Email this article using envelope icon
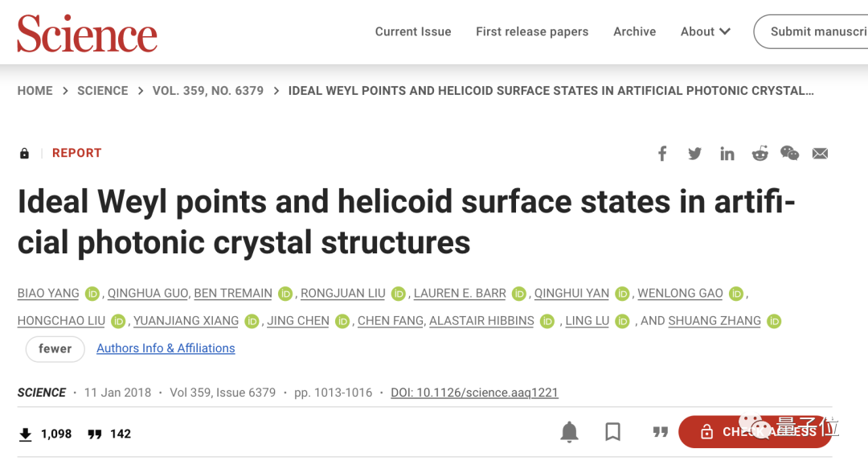This screenshot has height=465, width=868. (x=820, y=154)
